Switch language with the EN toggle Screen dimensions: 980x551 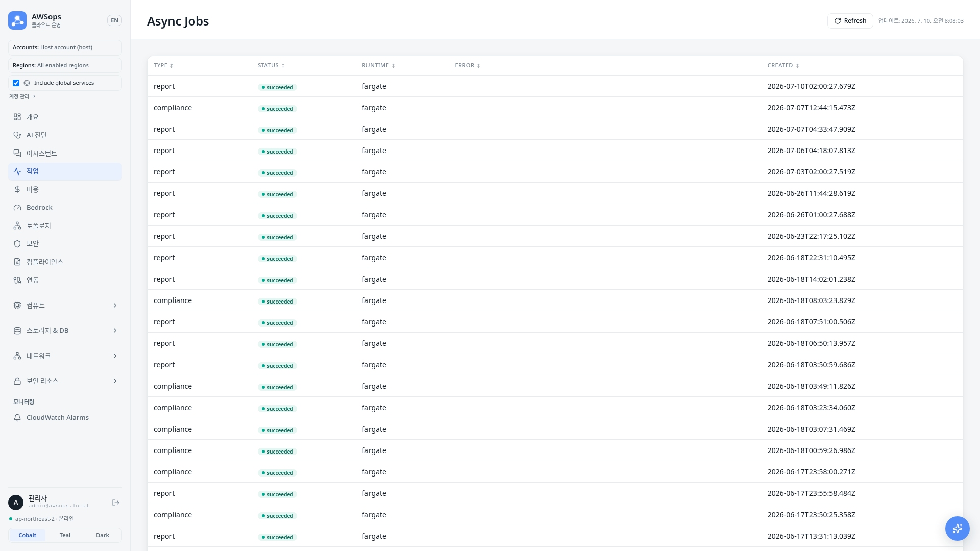pyautogui.click(x=114, y=20)
